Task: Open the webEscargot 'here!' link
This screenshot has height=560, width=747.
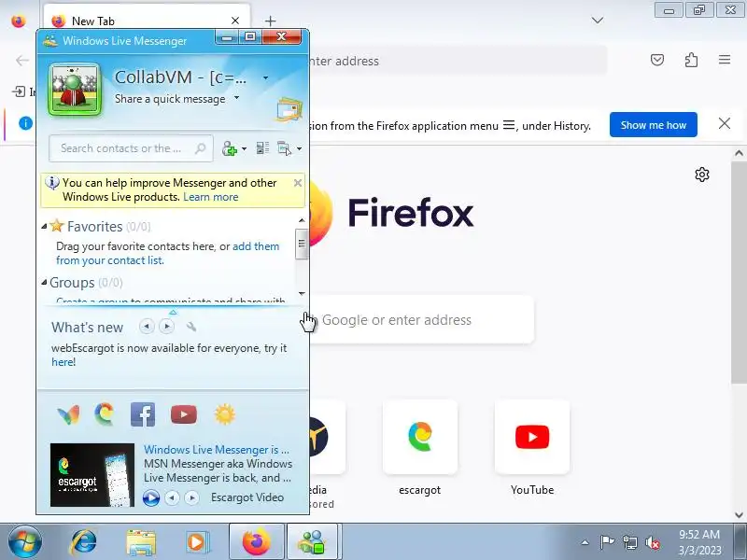Action: click(x=63, y=362)
